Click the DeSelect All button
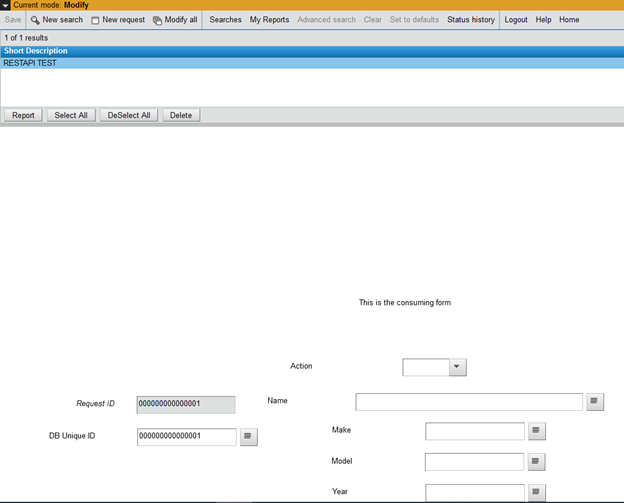The image size is (624, 503). [129, 115]
